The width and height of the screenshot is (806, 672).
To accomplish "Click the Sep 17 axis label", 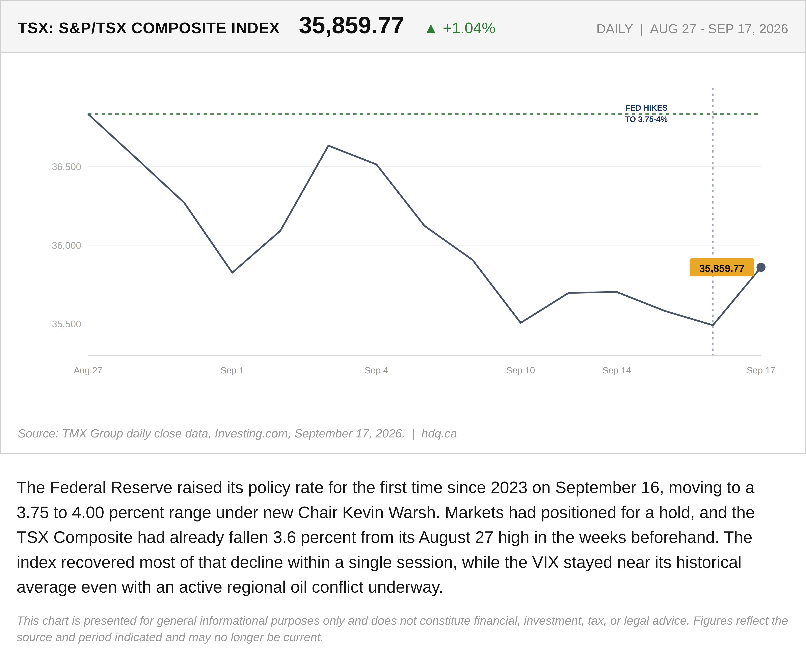I will (761, 370).
